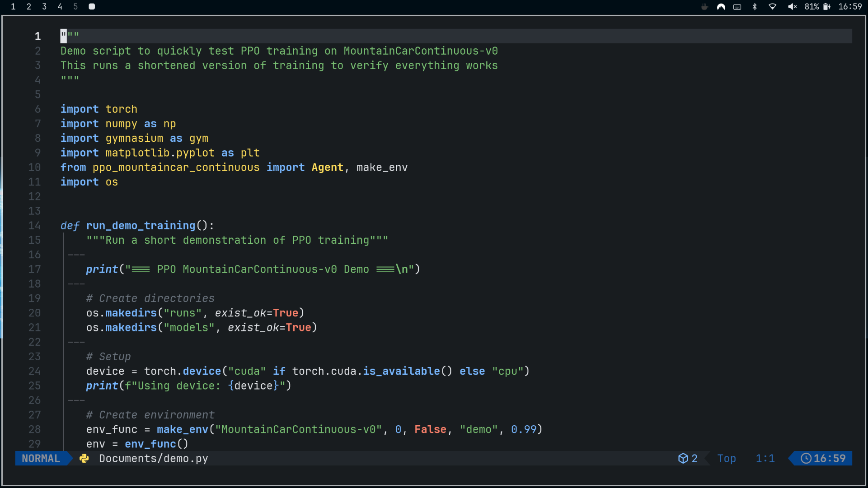
Task: Click "gymnasium" in the import line
Action: click(x=134, y=138)
